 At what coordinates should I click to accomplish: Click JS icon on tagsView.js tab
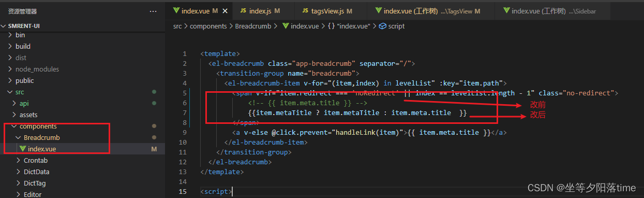pyautogui.click(x=305, y=11)
